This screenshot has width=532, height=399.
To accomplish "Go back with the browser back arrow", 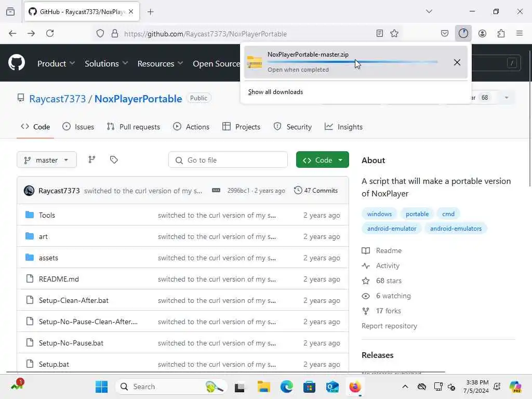I will (12, 33).
